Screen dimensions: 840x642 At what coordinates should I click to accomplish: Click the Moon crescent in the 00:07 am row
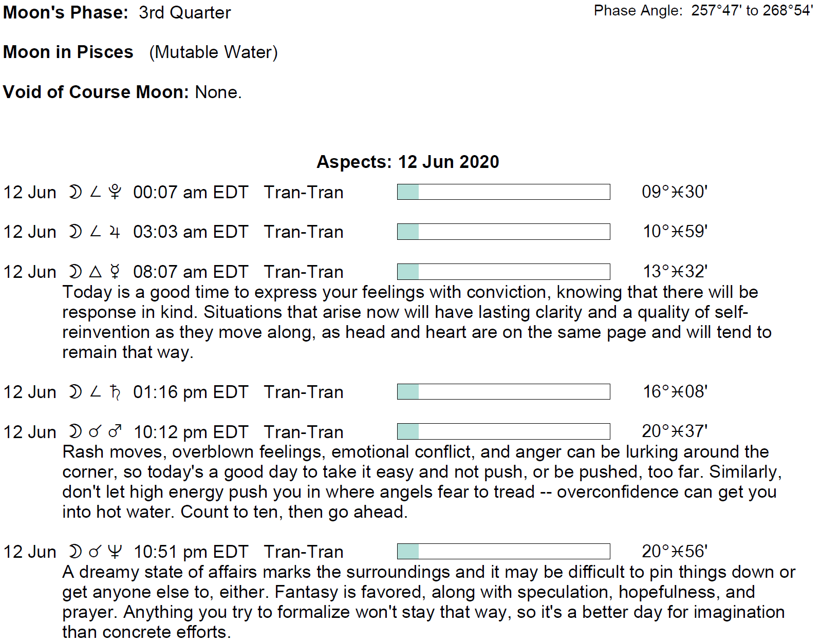point(76,192)
